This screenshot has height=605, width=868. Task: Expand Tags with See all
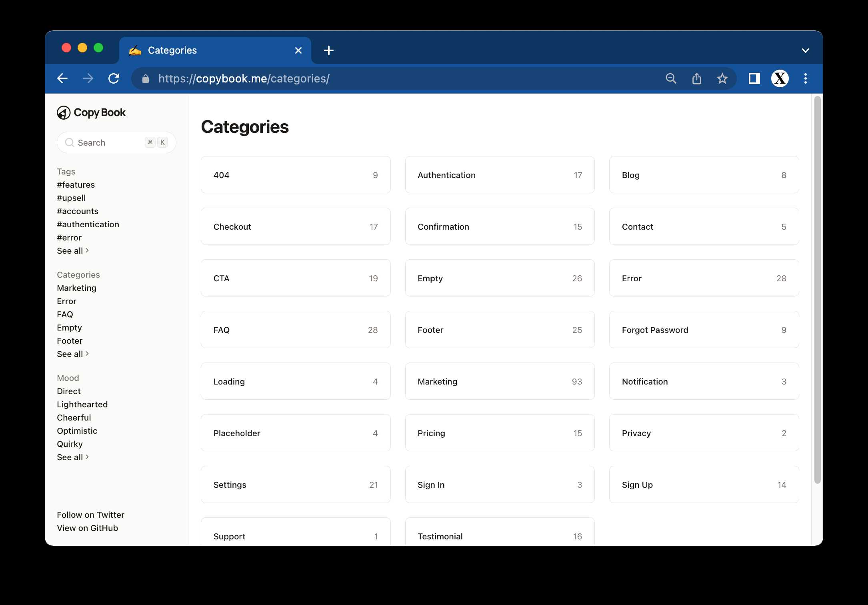coord(72,251)
